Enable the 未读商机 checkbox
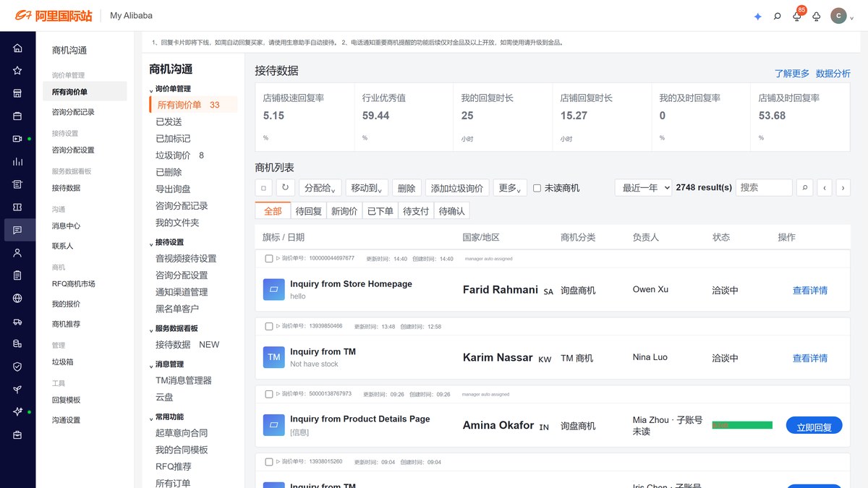868x488 pixels. pyautogui.click(x=537, y=188)
